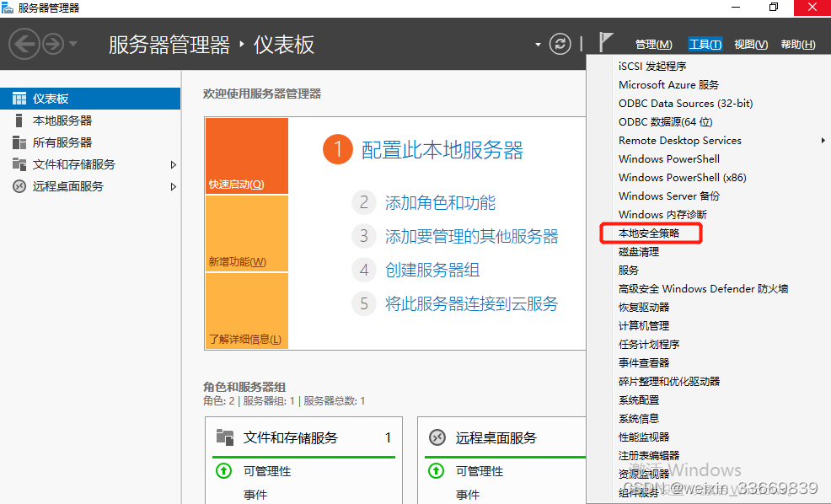Open the 视图(V) menu

coord(751,45)
